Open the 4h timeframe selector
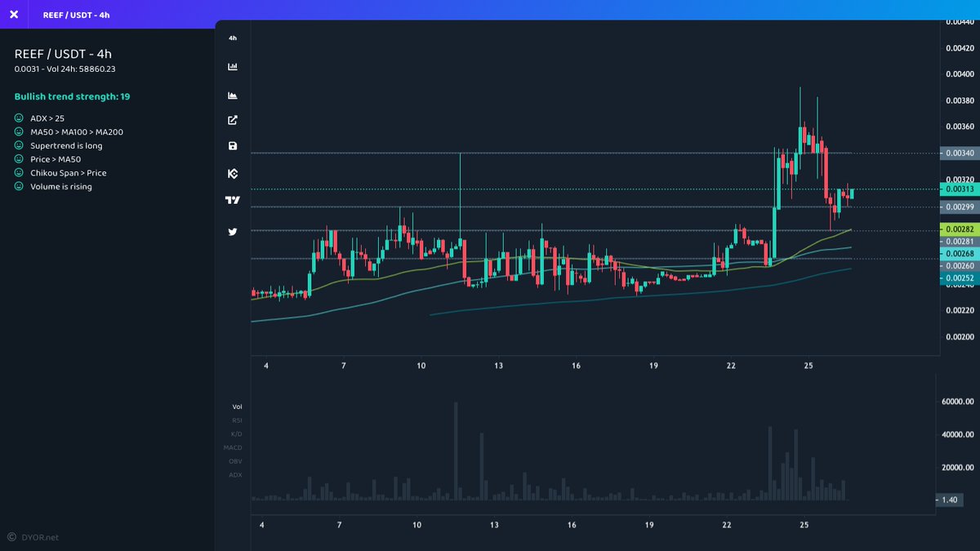The width and height of the screenshot is (980, 551). coord(233,38)
